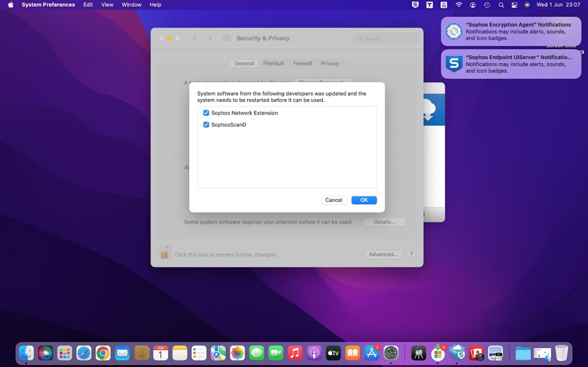Open Calendar showing June 1
Image resolution: width=588 pixels, height=367 pixels.
[160, 353]
